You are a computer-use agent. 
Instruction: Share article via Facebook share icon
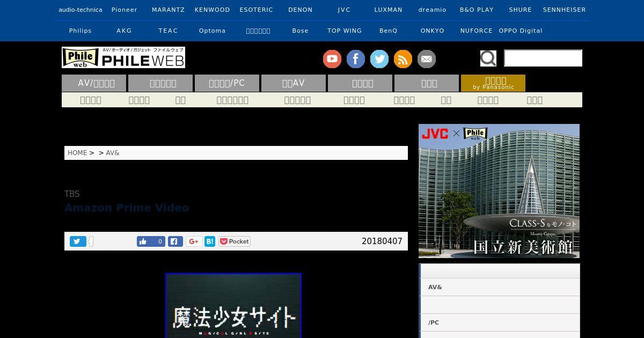[x=175, y=241]
